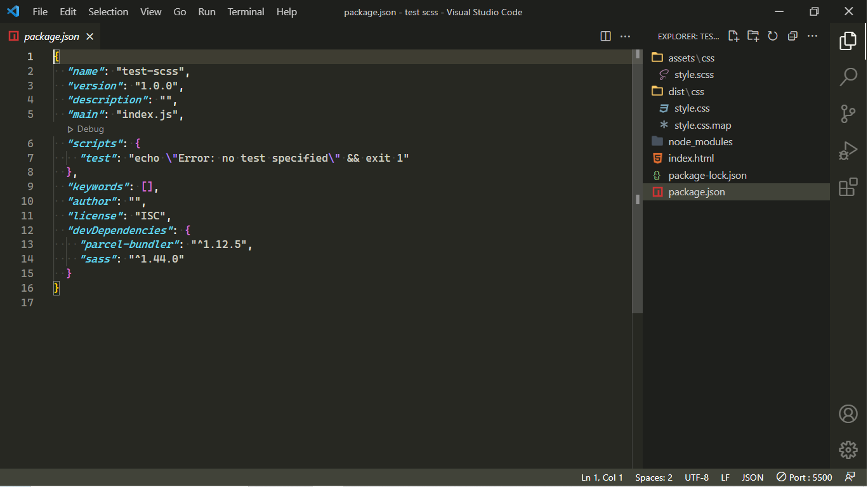
Task: Change language mode from JSON
Action: (753, 477)
